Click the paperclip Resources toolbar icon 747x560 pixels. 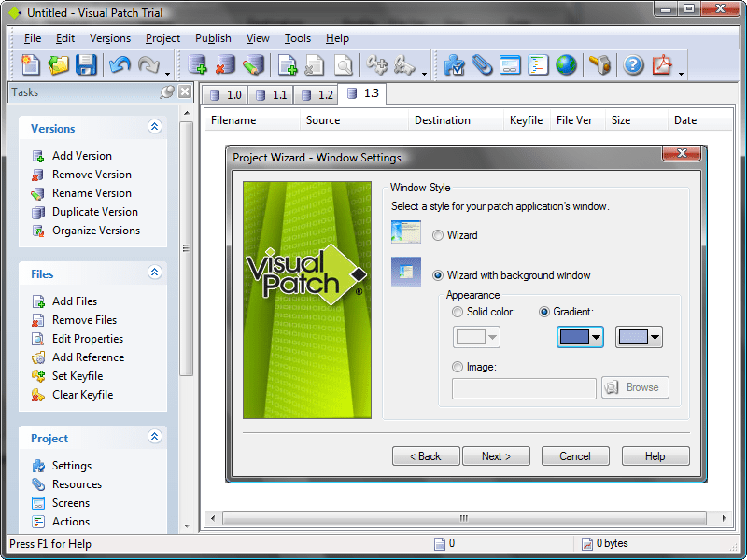pyautogui.click(x=482, y=64)
